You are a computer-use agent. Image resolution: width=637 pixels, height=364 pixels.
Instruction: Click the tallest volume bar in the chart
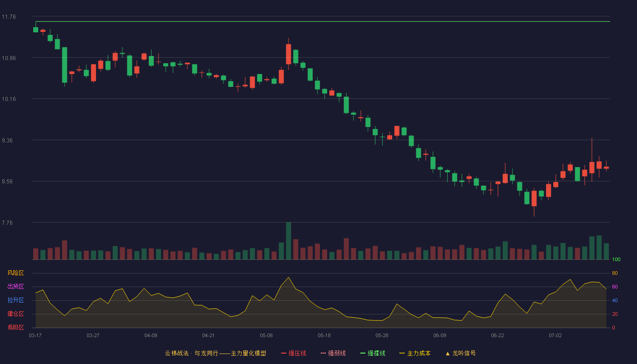(288, 241)
